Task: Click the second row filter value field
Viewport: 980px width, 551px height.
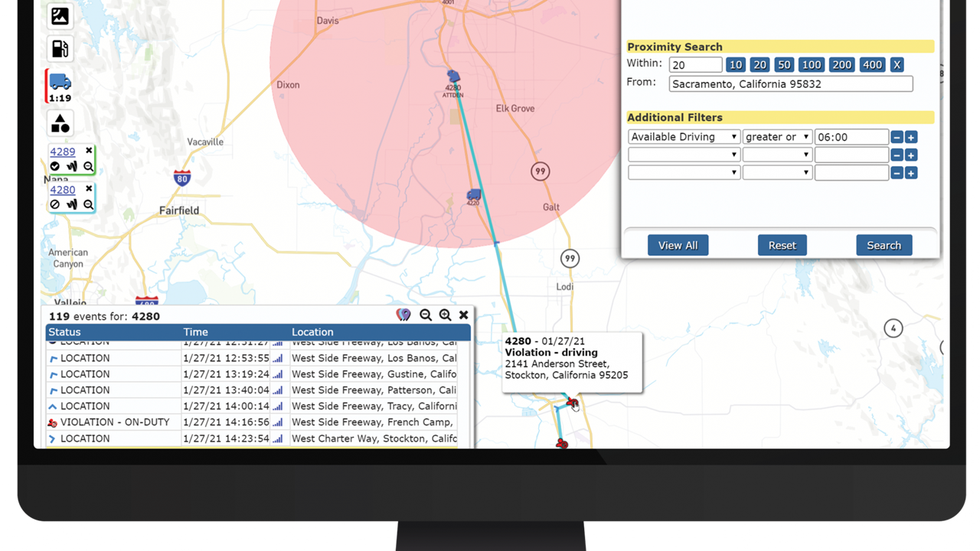Action: pyautogui.click(x=851, y=155)
